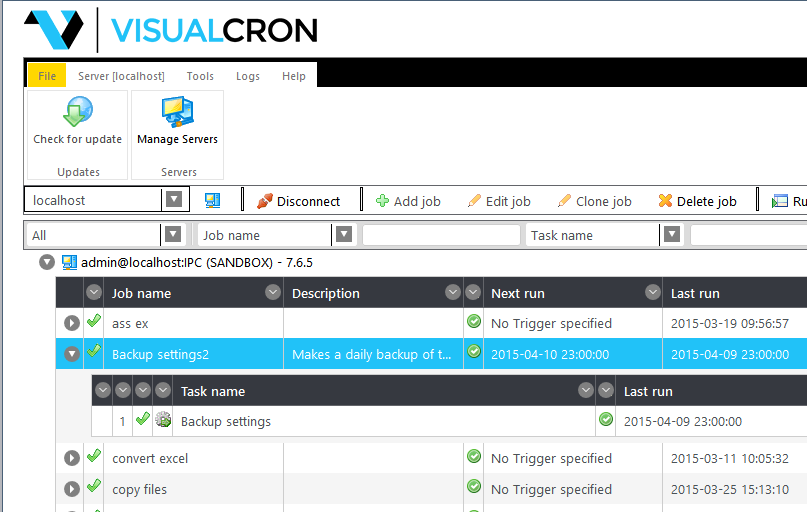
Task: Click the Check for update icon
Action: pos(77,112)
